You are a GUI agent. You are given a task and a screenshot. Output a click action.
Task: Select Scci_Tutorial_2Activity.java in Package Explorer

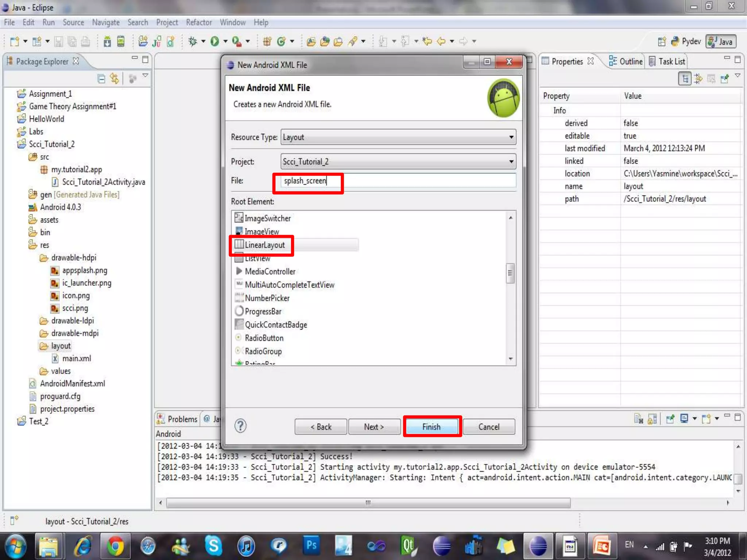(98, 182)
